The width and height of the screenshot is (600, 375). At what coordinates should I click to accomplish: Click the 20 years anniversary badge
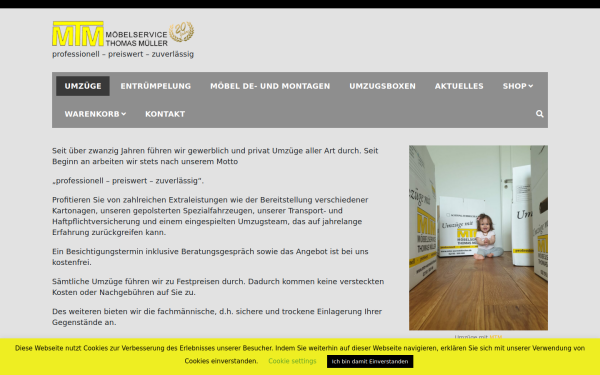pyautogui.click(x=182, y=31)
